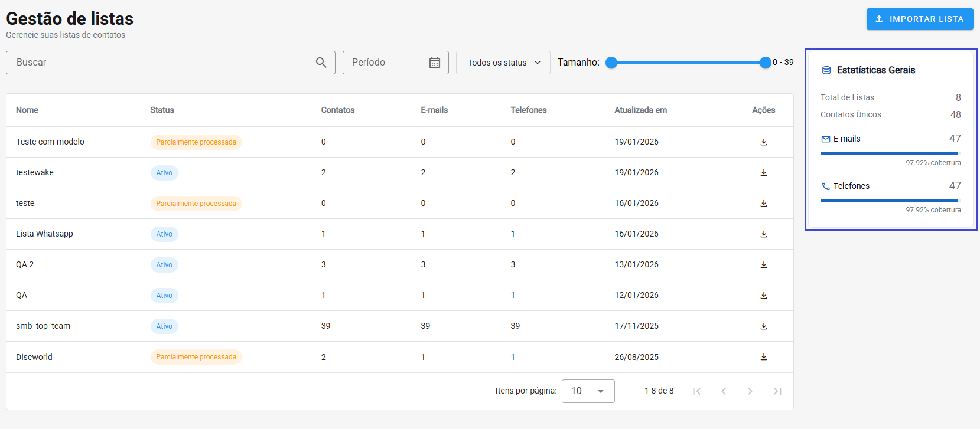
Task: Expand the items per page selector
Action: pos(588,391)
